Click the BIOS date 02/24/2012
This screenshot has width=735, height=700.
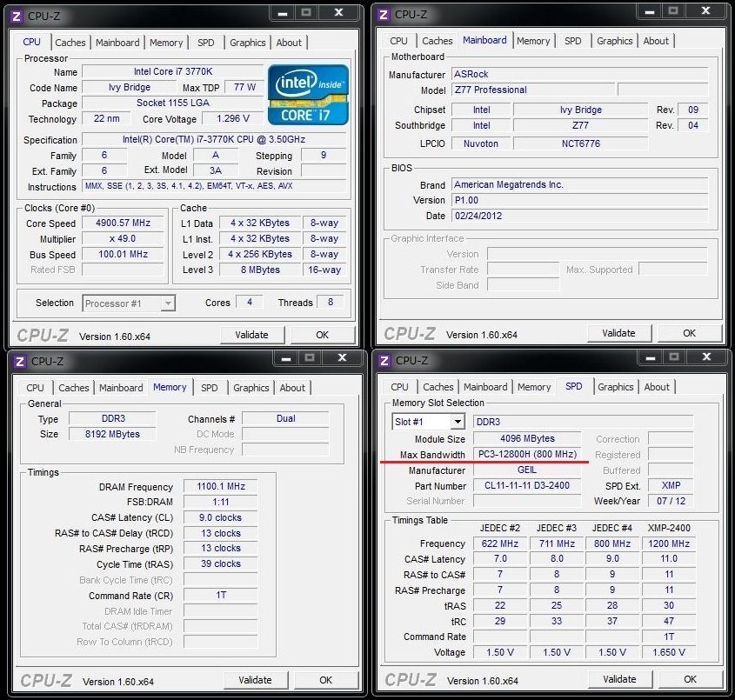click(x=580, y=216)
